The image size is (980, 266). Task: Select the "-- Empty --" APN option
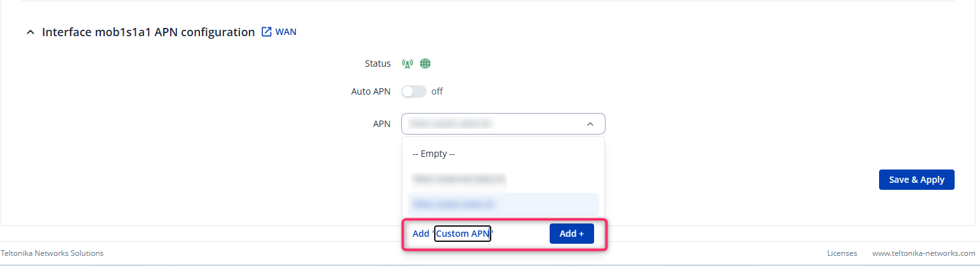coord(434,154)
